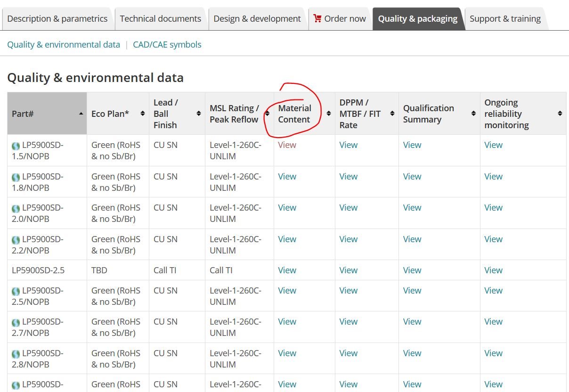The height and width of the screenshot is (392, 569).
Task: View Qualification Summary for LP5900SD-1.8/NOPB
Action: coord(412,177)
